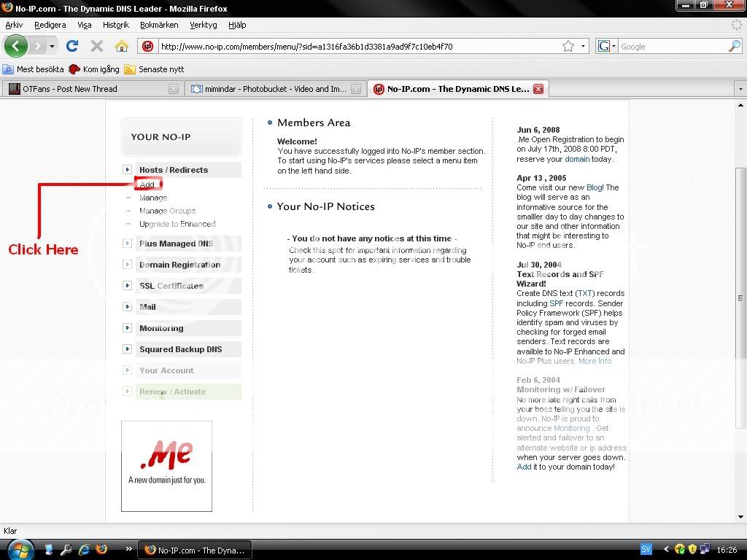This screenshot has width=747, height=560.
Task: Launch Firefox from the quick launch bar
Action: coord(101,550)
